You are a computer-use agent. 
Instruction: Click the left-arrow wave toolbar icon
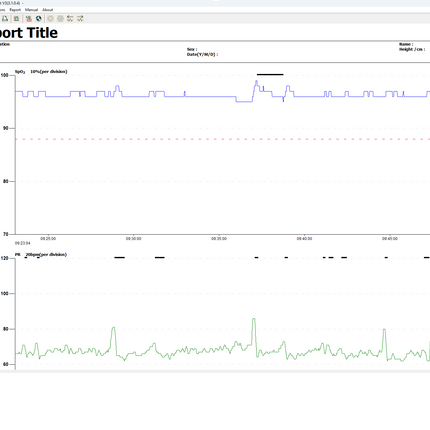[70, 19]
